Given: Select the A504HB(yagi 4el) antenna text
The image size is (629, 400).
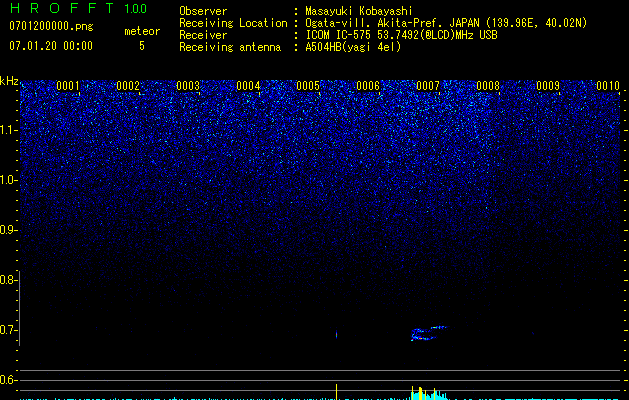Looking at the screenshot, I should coord(353,47).
